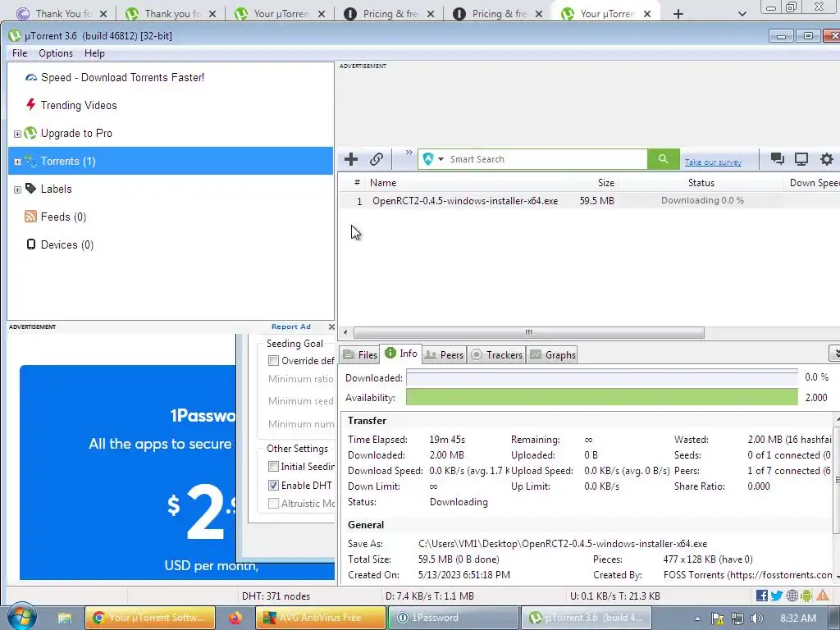Click the Take our survey link
840x630 pixels.
click(713, 162)
